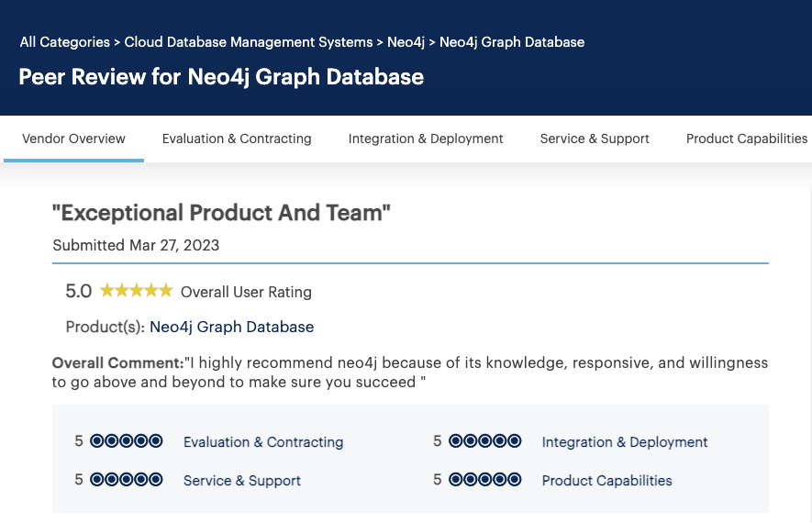Viewport: 812px width, 523px height.
Task: Click Integration & Deployment rating link
Action: click(x=625, y=442)
